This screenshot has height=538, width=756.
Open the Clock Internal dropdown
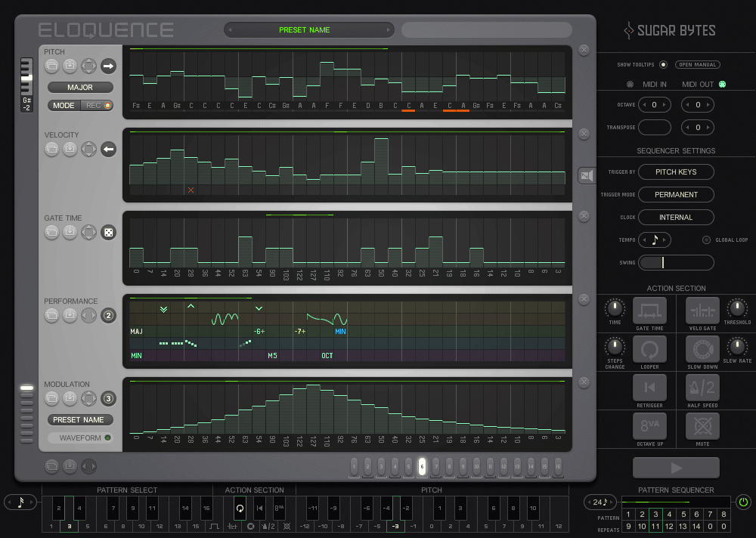click(x=675, y=217)
